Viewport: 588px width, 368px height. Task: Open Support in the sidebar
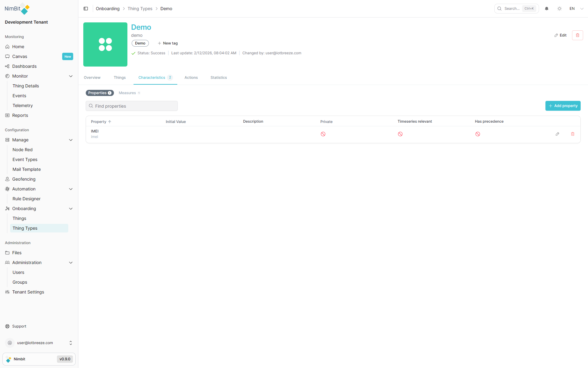[x=19, y=326]
